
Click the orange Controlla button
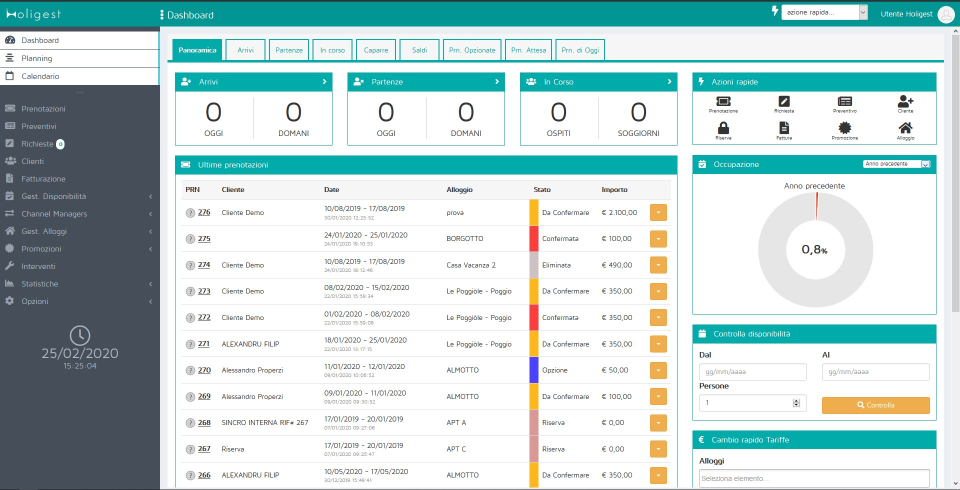click(x=876, y=405)
